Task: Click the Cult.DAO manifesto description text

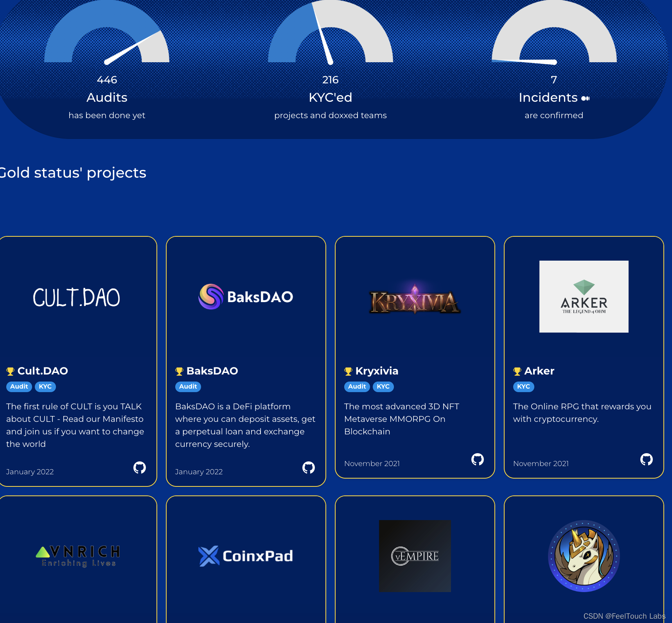Action: [x=75, y=425]
